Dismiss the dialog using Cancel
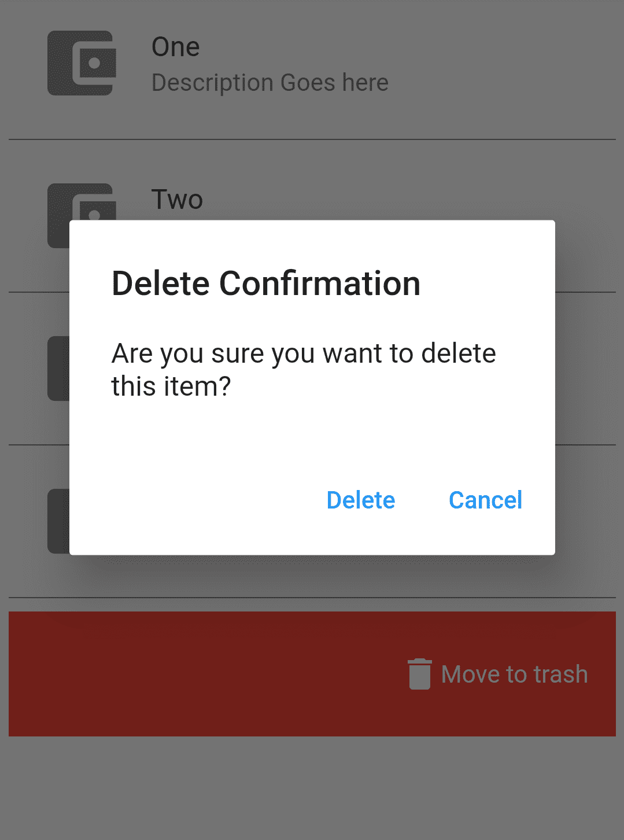624x840 pixels. coord(486,500)
